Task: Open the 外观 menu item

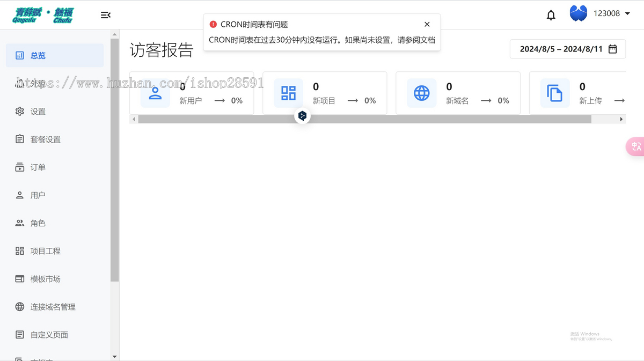Action: point(55,84)
